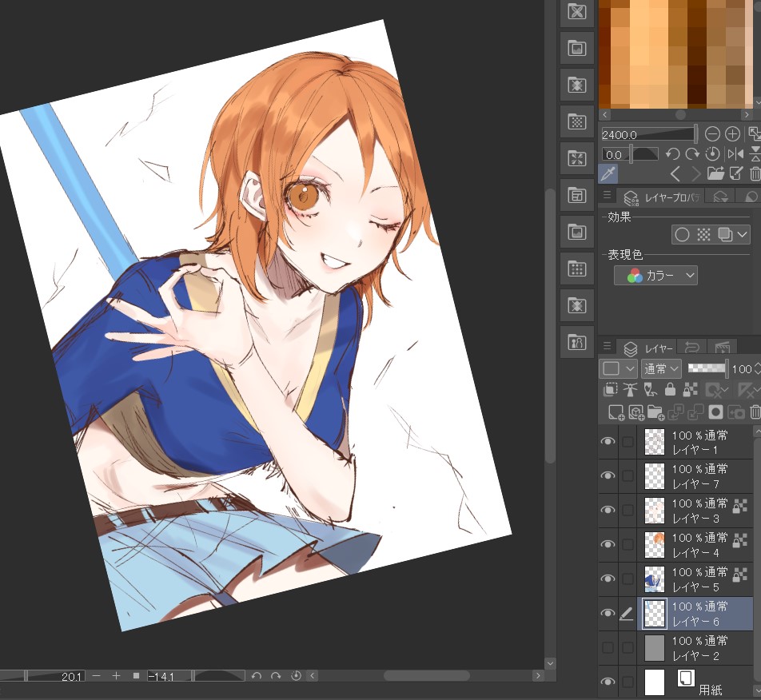Reset canvas rotation in bottom bar
This screenshot has width=761, height=700.
click(x=296, y=676)
